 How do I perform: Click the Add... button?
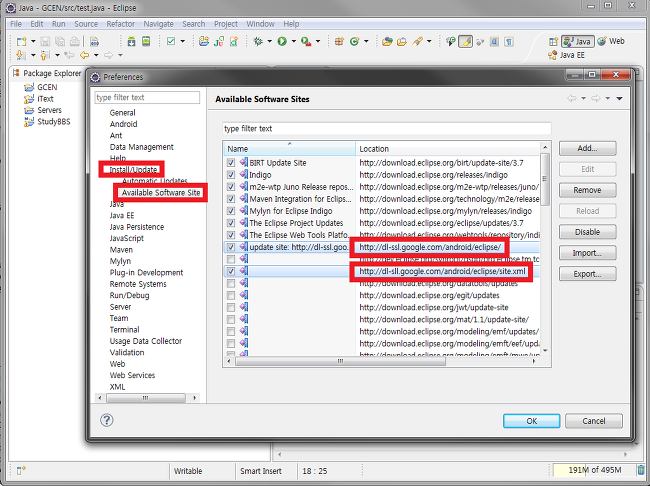click(587, 148)
